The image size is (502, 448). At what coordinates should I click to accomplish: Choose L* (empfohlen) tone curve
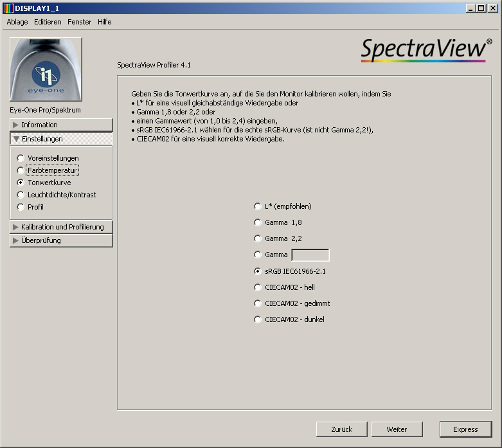[x=257, y=206]
